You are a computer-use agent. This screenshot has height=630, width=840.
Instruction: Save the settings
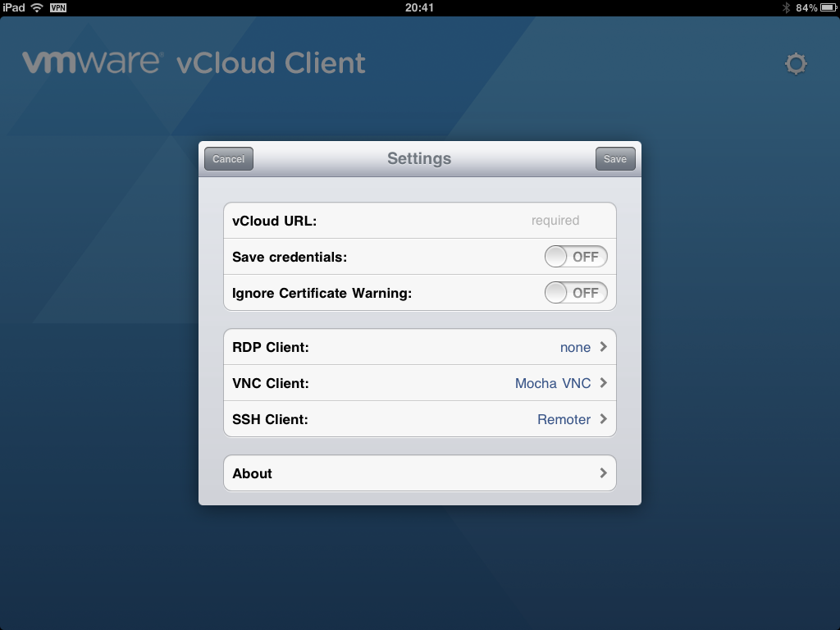tap(615, 158)
